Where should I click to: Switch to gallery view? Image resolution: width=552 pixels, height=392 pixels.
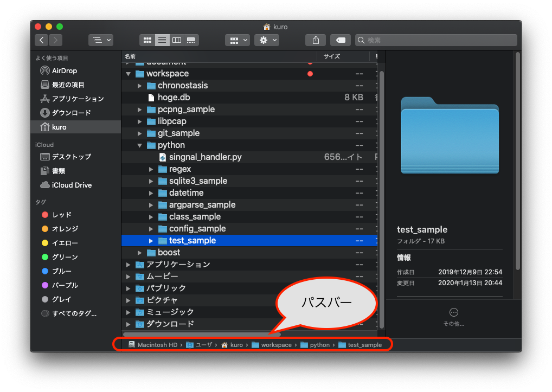click(191, 40)
